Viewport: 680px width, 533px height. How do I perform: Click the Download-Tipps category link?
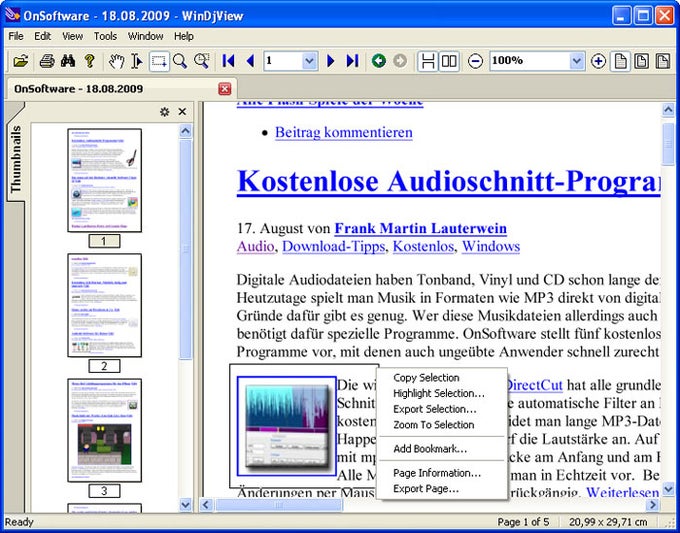coord(333,247)
